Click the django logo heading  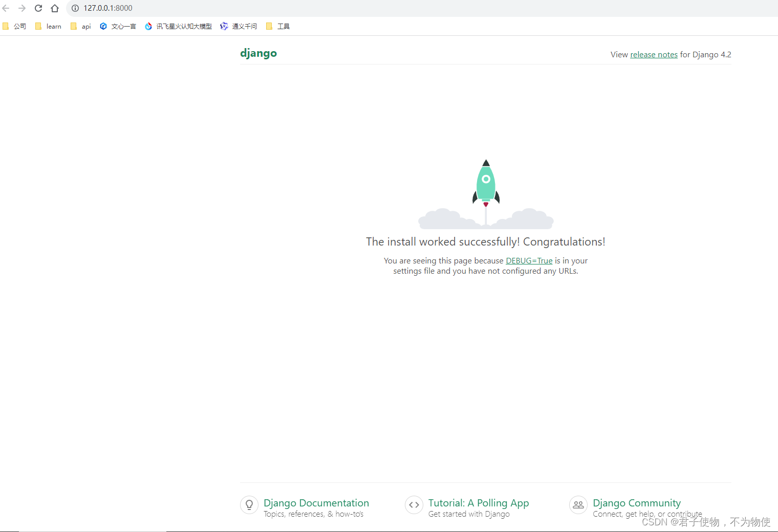click(x=258, y=53)
